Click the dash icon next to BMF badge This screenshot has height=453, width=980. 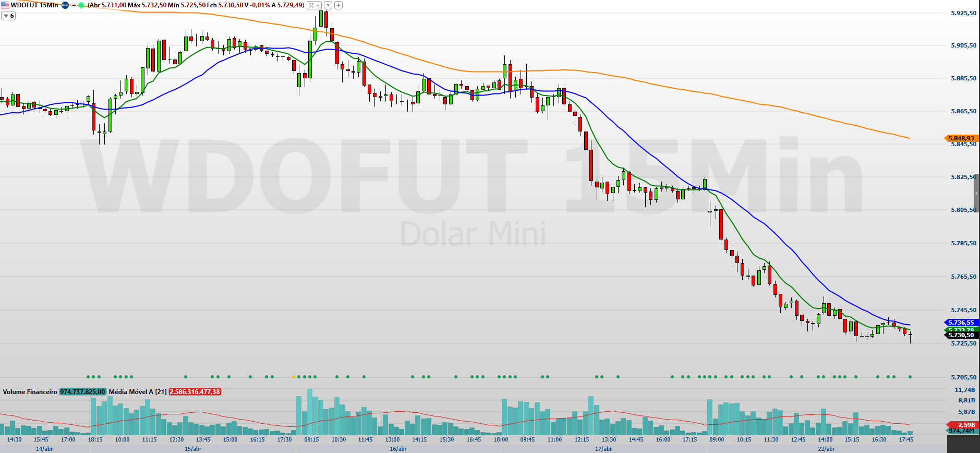click(x=74, y=5)
